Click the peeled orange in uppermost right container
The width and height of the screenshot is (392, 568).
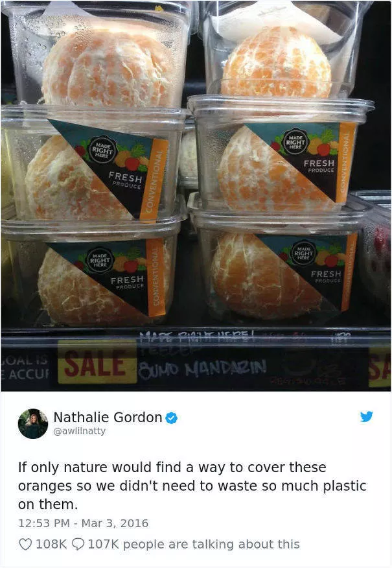coord(276,64)
